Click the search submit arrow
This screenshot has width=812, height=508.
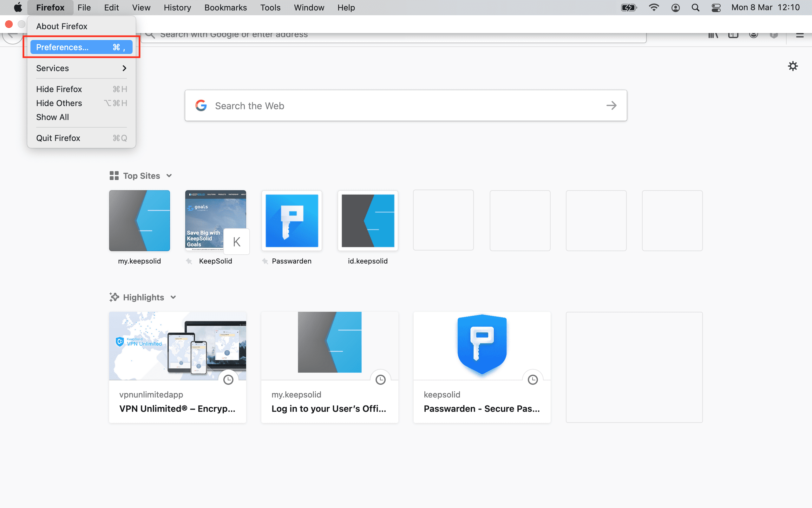pos(611,105)
